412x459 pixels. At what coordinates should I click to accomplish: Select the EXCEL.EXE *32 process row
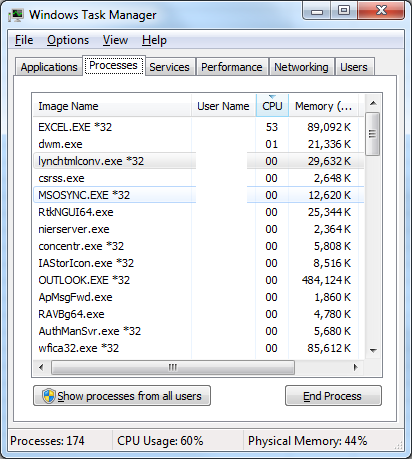tap(199, 127)
